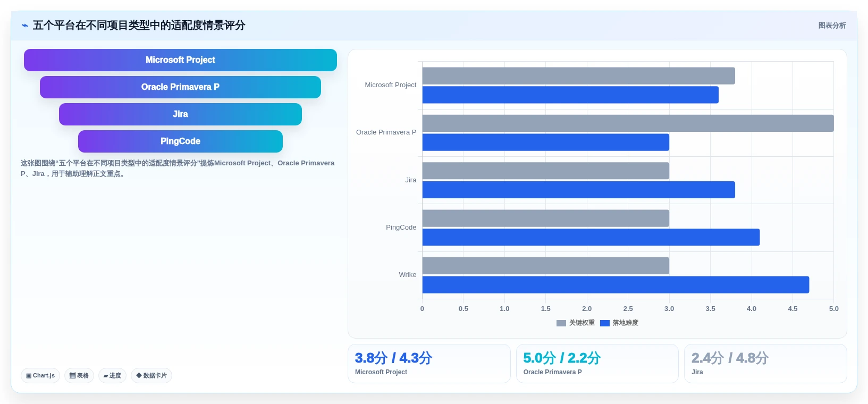Click the blue Microsoft Project chart bar

pos(570,95)
